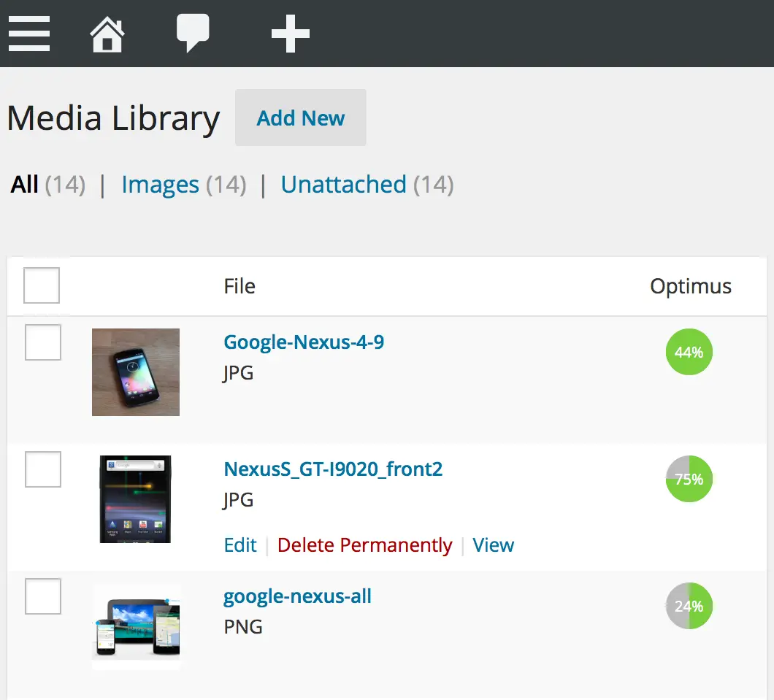Image resolution: width=774 pixels, height=700 pixels.
Task: Delete NexusS_GT-I9020_front2 permanently
Action: (x=364, y=545)
